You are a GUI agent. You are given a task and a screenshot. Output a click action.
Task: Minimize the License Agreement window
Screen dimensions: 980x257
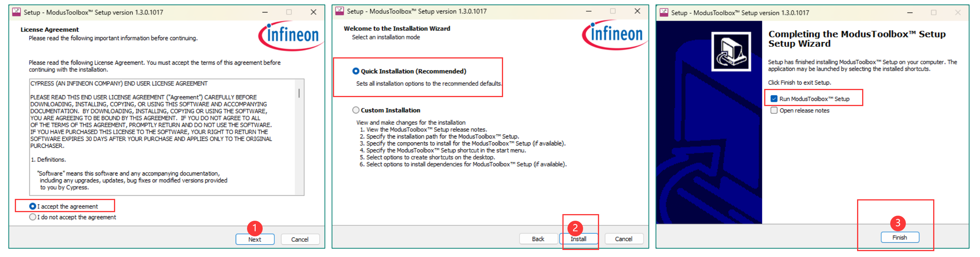pos(265,12)
